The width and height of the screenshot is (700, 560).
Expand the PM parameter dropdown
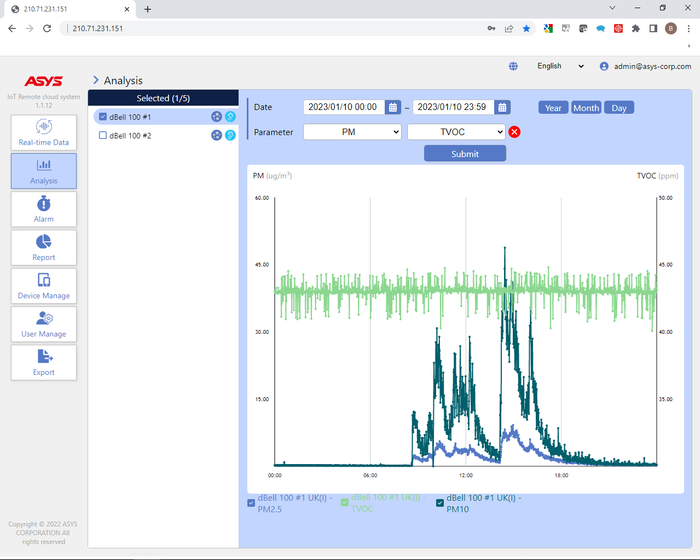tap(352, 131)
